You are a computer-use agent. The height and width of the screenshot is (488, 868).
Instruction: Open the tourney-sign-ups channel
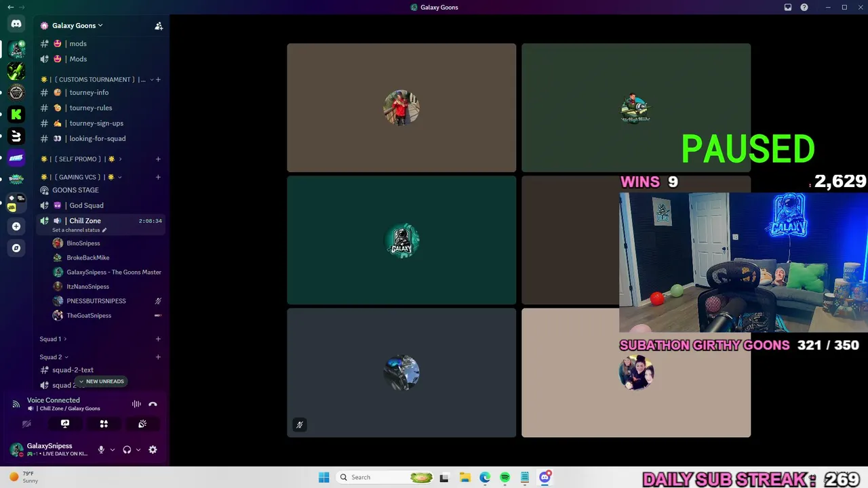(x=102, y=123)
